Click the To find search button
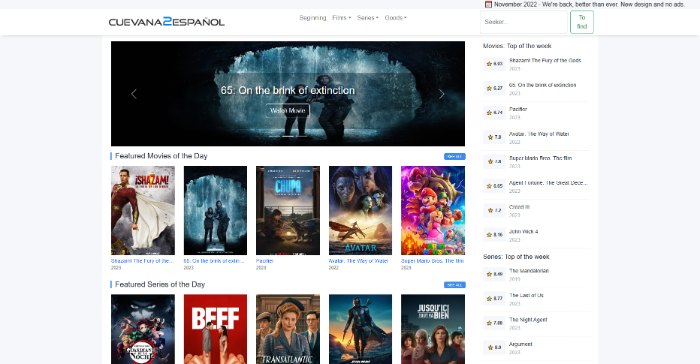700x364 pixels. click(x=582, y=22)
